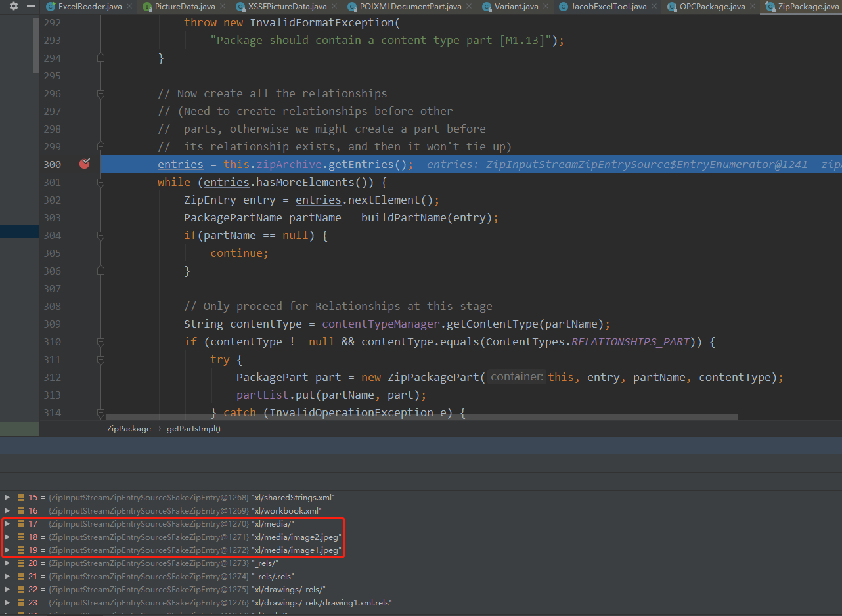The width and height of the screenshot is (842, 616).
Task: Collapse the code block ending at line 294
Action: [100, 58]
